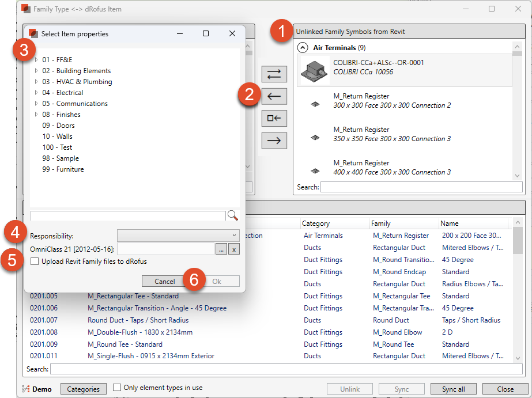Click the scrollbar beside Unlinked Family Symbols
This screenshot has height=398, width=532.
click(x=517, y=104)
